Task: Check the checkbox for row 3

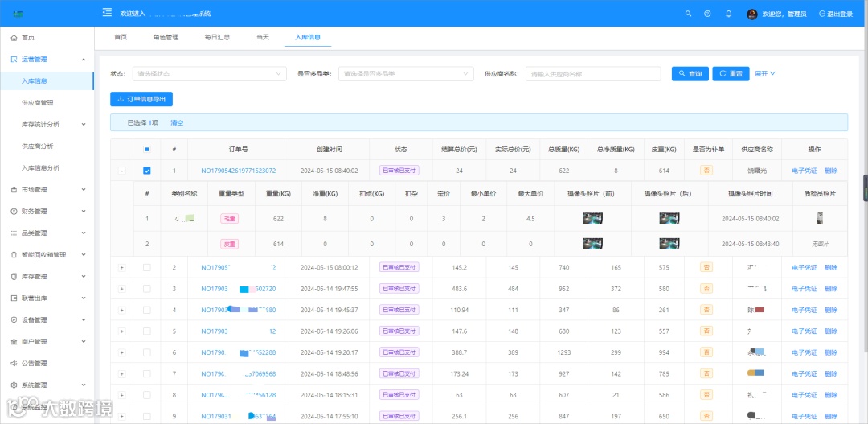Action: tap(147, 289)
